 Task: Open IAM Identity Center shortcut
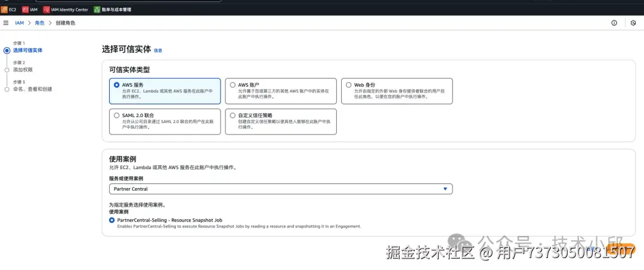66,10
